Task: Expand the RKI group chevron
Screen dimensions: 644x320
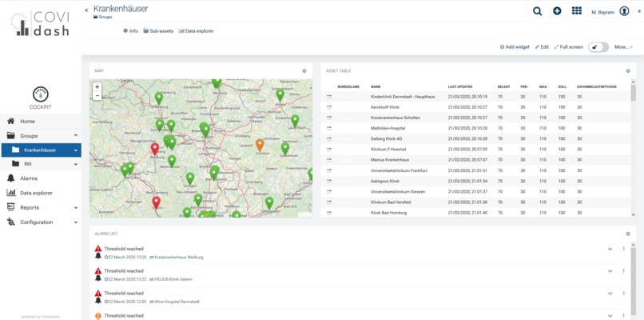Action: click(76, 164)
